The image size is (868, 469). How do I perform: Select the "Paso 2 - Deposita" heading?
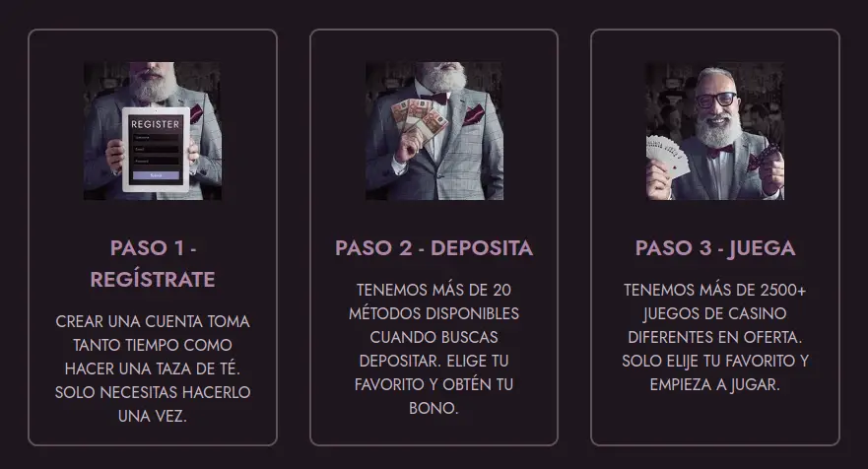click(434, 248)
